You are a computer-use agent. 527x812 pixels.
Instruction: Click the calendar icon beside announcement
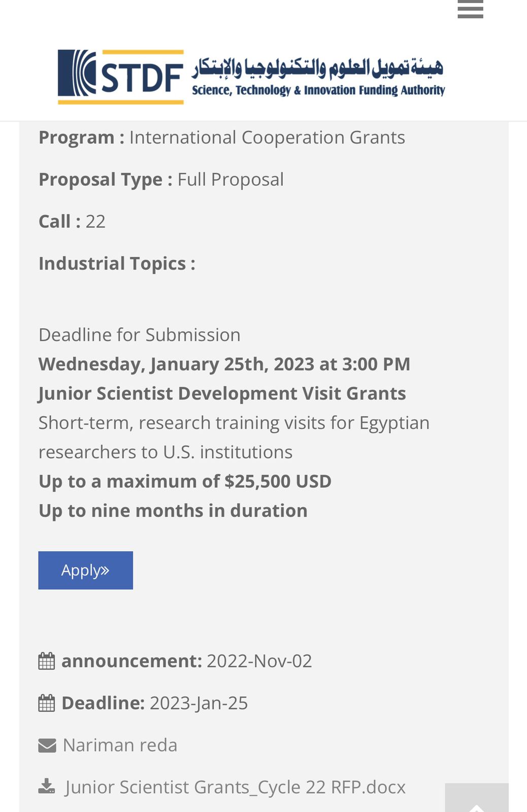(47, 661)
